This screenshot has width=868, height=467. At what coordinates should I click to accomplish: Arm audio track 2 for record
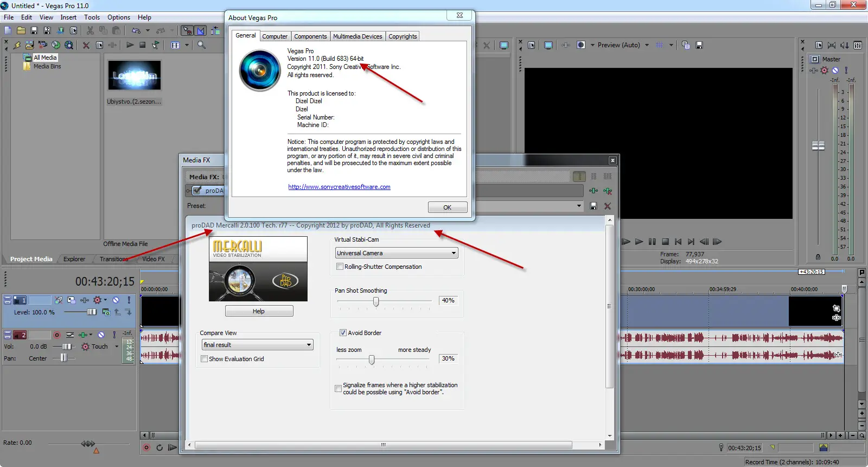(x=56, y=335)
